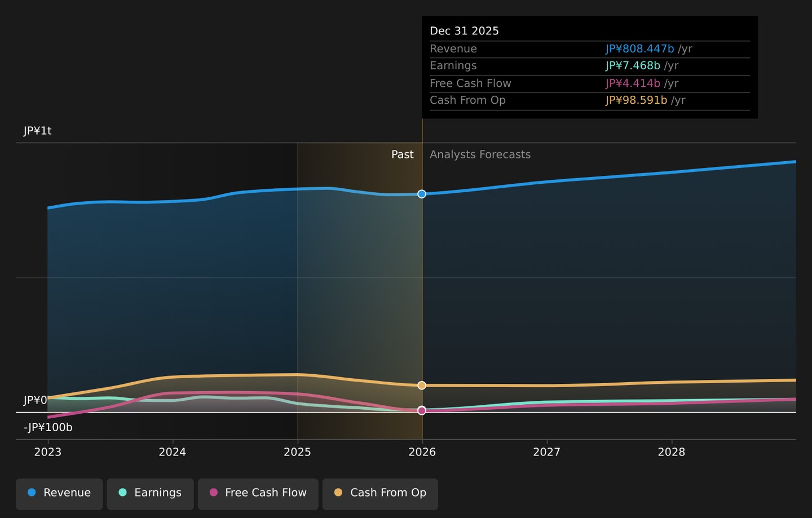Click the 2027 x-axis label
Viewport: 812px width, 518px height.
pyautogui.click(x=547, y=452)
